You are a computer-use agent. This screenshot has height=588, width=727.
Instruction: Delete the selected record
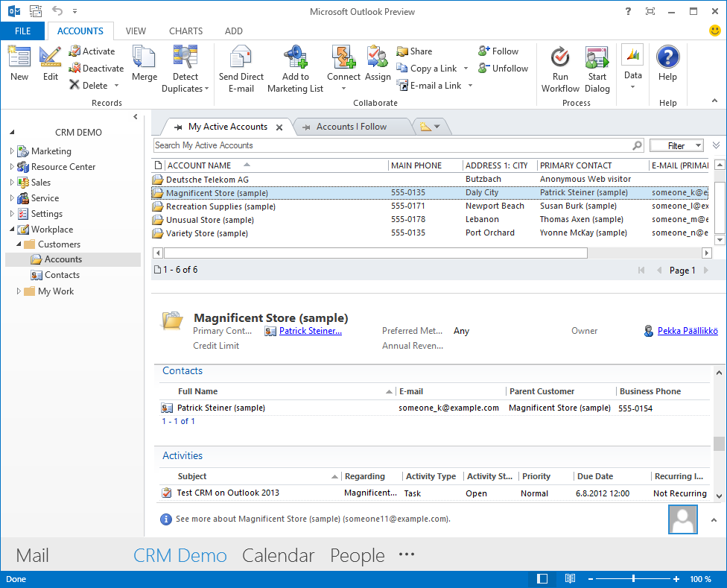point(89,85)
